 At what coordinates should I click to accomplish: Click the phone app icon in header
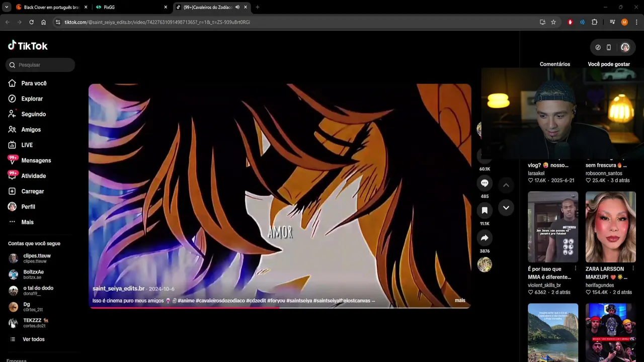coord(609,47)
